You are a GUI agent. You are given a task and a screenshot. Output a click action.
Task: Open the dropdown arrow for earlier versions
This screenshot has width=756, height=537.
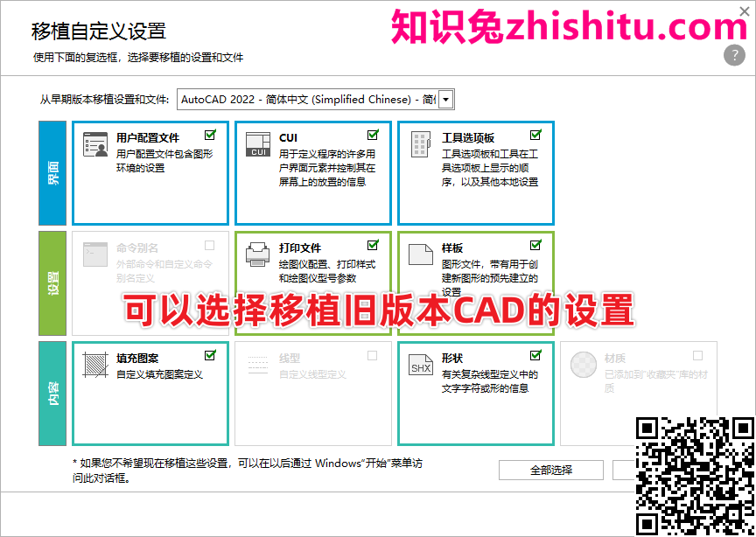click(x=446, y=100)
